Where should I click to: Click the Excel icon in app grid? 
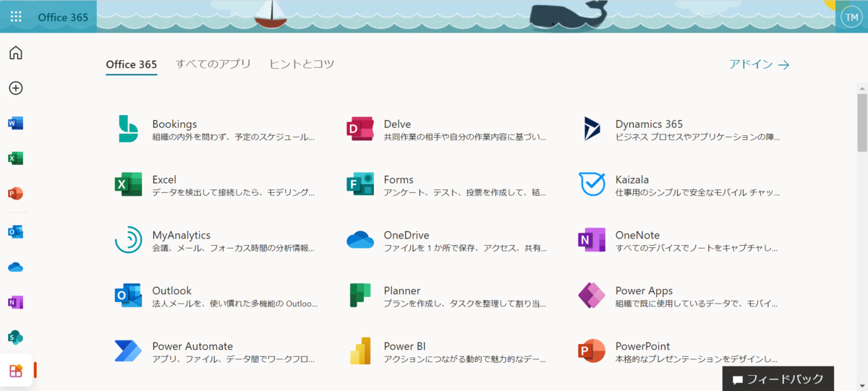click(128, 184)
